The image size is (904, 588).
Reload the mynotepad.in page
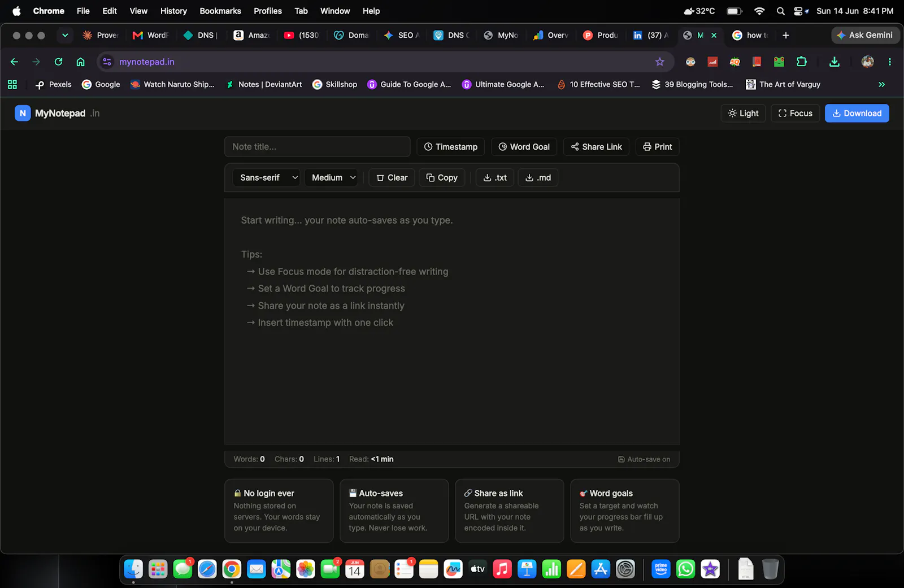click(x=58, y=62)
